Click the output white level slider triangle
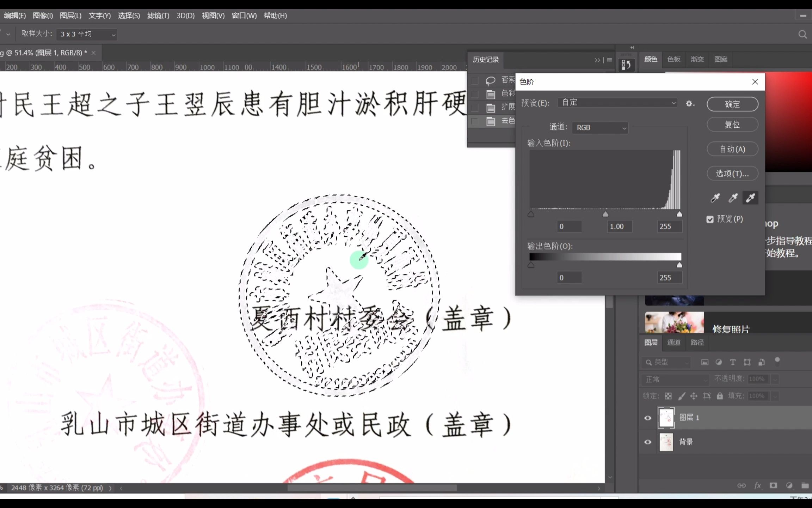Image resolution: width=812 pixels, height=508 pixels. coord(679,265)
